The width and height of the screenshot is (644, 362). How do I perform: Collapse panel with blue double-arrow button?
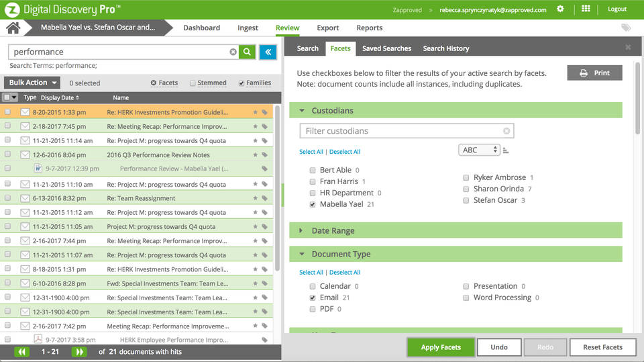pos(268,52)
